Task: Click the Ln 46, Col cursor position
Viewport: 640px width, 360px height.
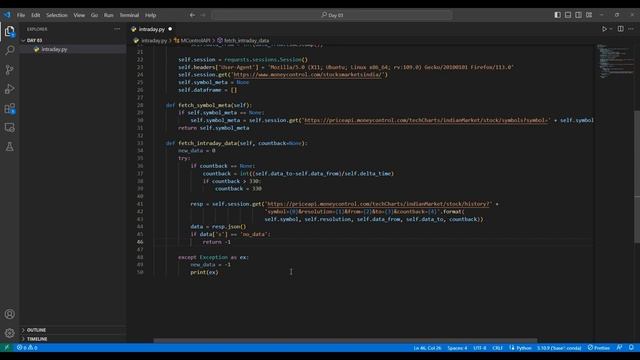Action: pyautogui.click(x=427, y=348)
